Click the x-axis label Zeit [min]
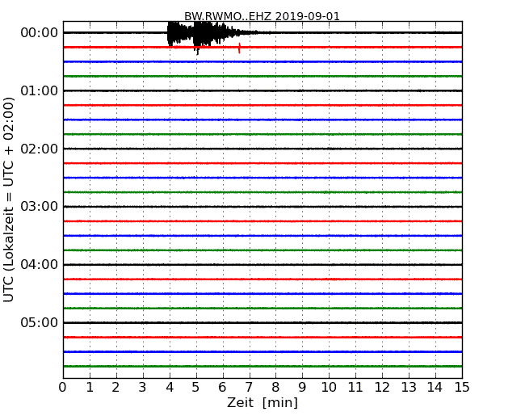The image size is (525, 420). [x=262, y=402]
